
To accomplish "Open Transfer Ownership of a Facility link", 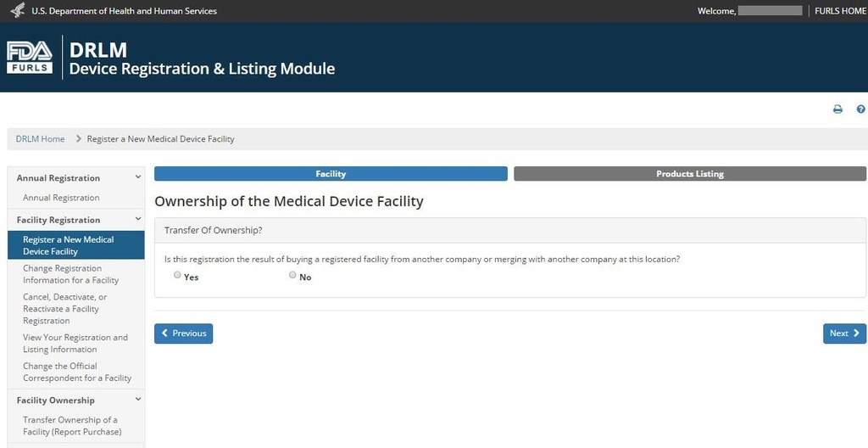I will click(x=72, y=426).
